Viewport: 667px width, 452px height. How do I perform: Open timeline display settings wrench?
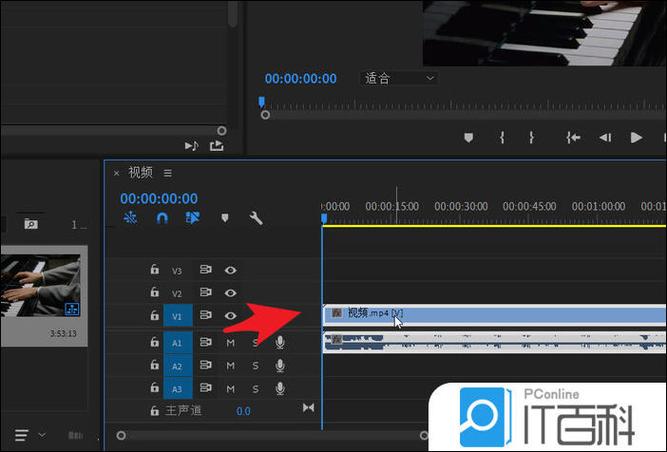tap(256, 218)
